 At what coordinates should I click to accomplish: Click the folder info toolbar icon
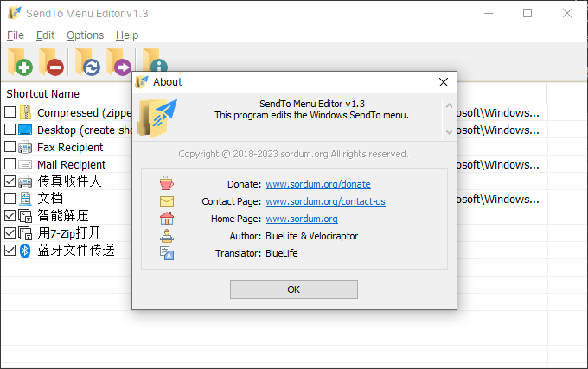155,60
